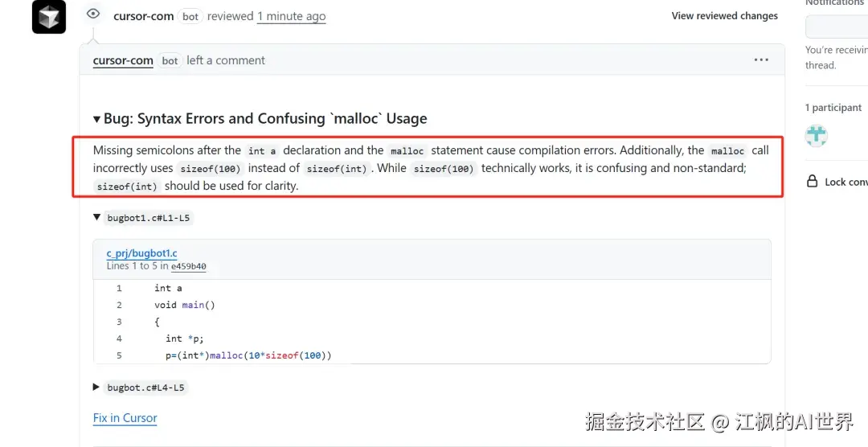Click View reviewed changes
868x447 pixels.
(x=724, y=16)
